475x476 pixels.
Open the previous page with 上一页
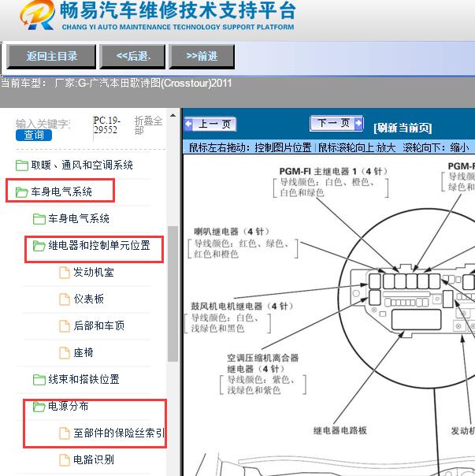[210, 125]
